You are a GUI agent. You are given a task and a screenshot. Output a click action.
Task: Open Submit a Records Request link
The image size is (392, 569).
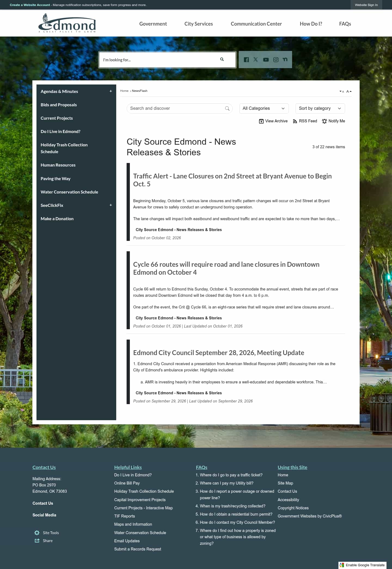(138, 549)
